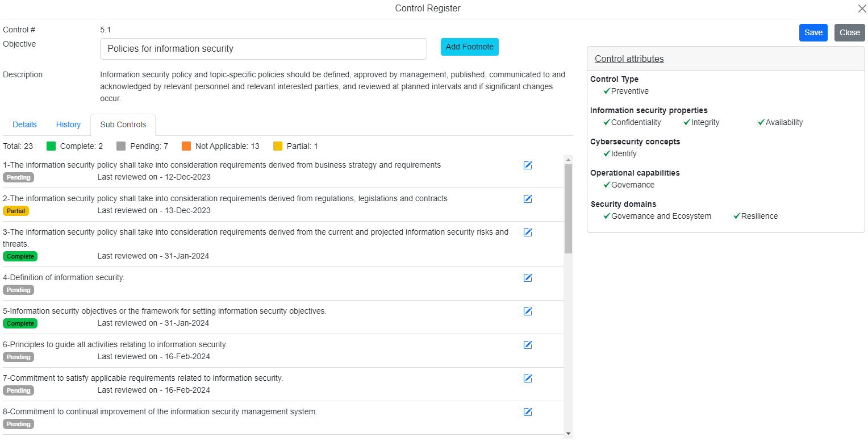Image resolution: width=868 pixels, height=441 pixels.
Task: Click edit icon for Definition of information security
Action: click(528, 278)
